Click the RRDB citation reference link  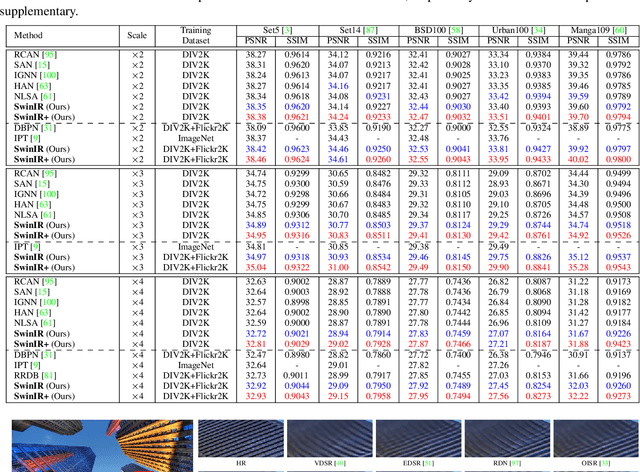click(x=48, y=375)
